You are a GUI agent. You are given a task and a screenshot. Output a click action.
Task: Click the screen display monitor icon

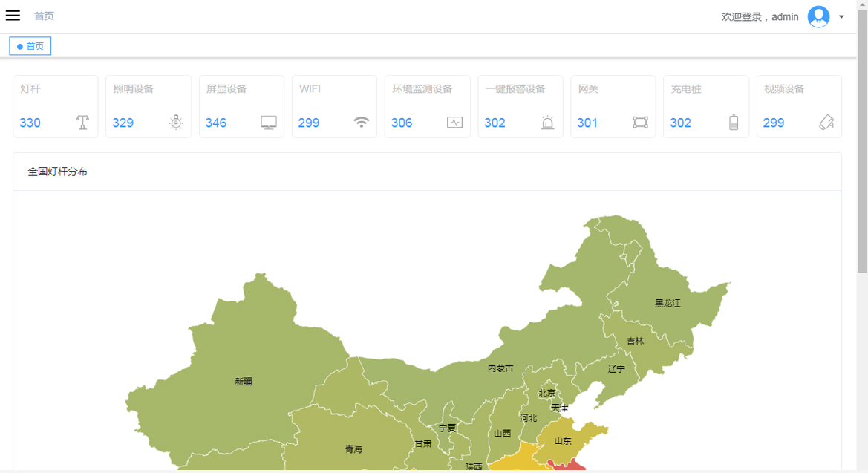(269, 123)
